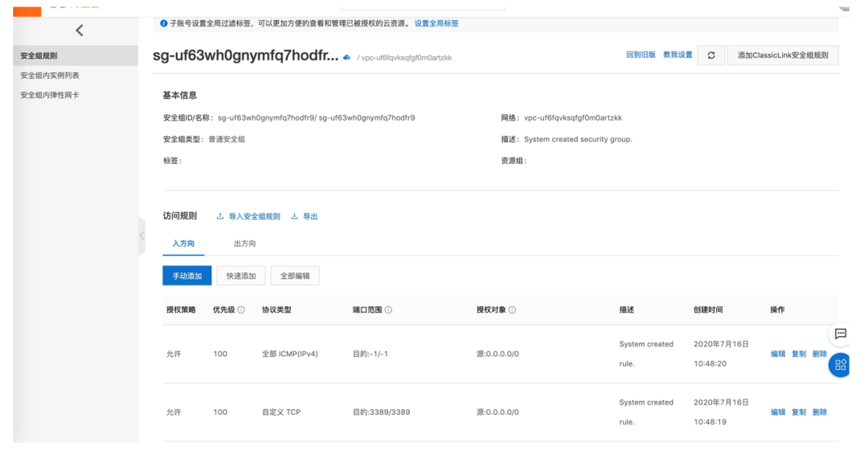This screenshot has height=451, width=868.
Task: Click 复制 for the 3389 TCP rule
Action: coord(799,412)
